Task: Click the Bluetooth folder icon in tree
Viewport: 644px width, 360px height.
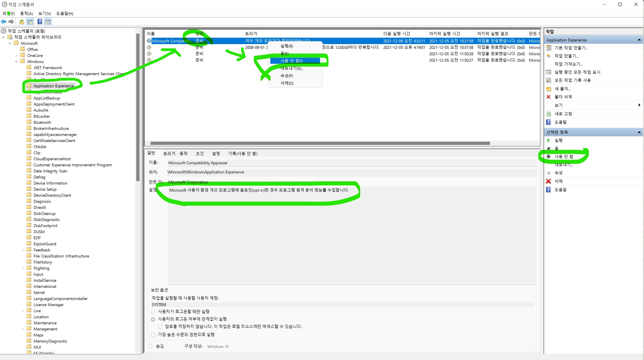Action: tap(29, 122)
